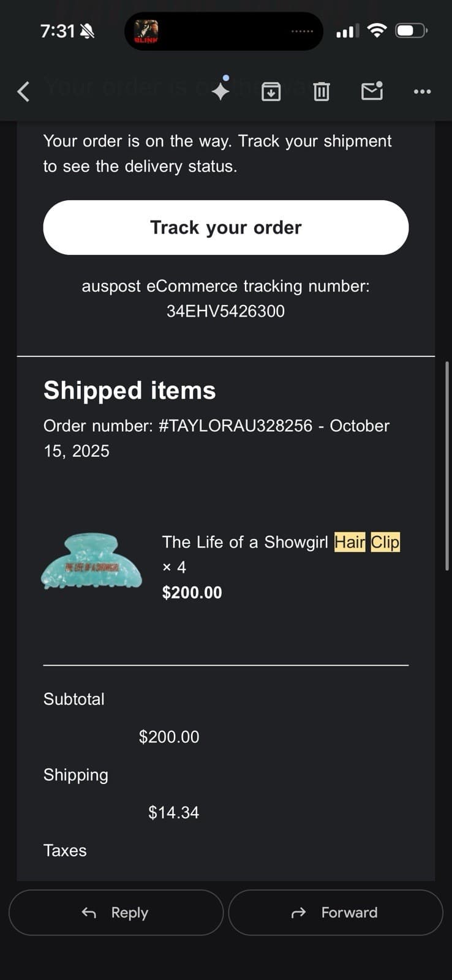Tap The Life of a Showgirl product title
This screenshot has width=452, height=980.
click(245, 542)
